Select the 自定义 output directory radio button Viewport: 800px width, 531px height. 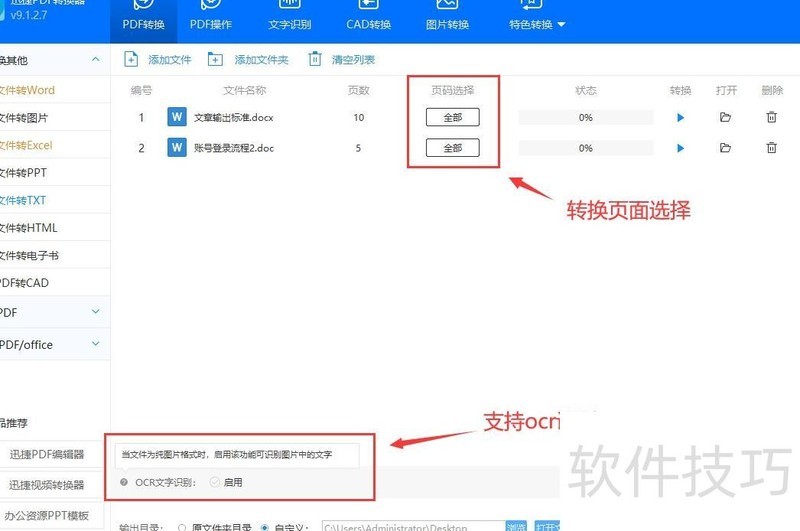click(265, 527)
